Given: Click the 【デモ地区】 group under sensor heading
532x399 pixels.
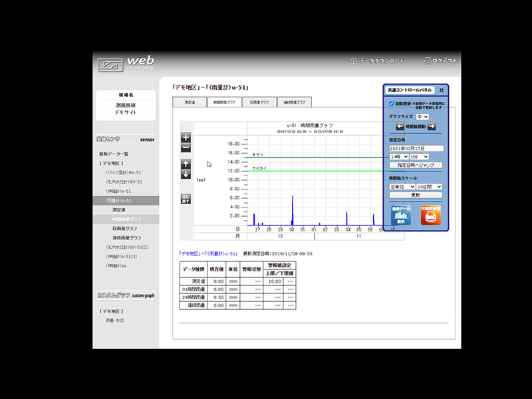Looking at the screenshot, I should [111, 163].
